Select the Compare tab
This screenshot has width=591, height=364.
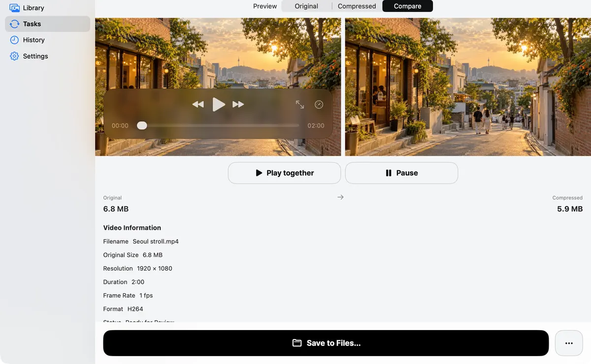(408, 6)
